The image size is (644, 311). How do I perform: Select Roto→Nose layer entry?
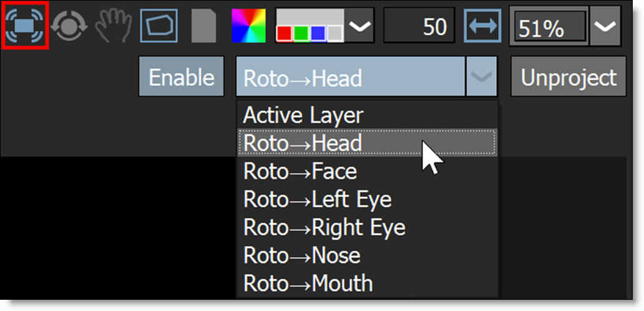coord(302,256)
